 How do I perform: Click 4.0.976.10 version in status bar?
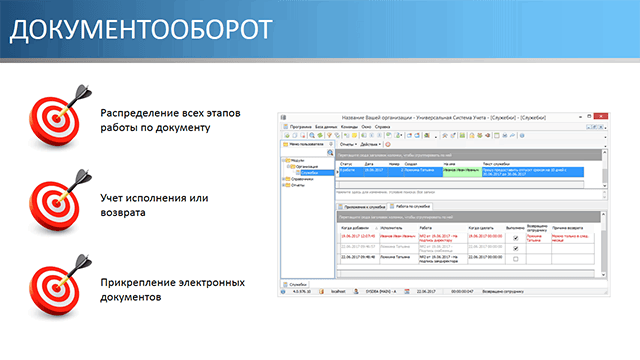[x=302, y=291]
